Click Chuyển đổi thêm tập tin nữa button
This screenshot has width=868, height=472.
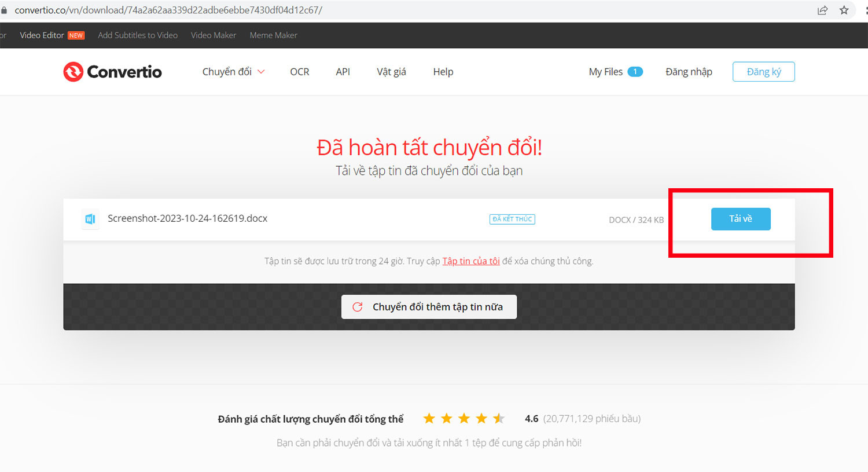pyautogui.click(x=429, y=307)
